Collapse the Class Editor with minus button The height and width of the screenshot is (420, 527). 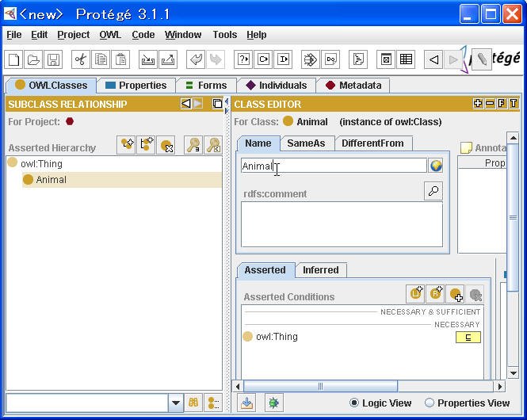click(489, 104)
